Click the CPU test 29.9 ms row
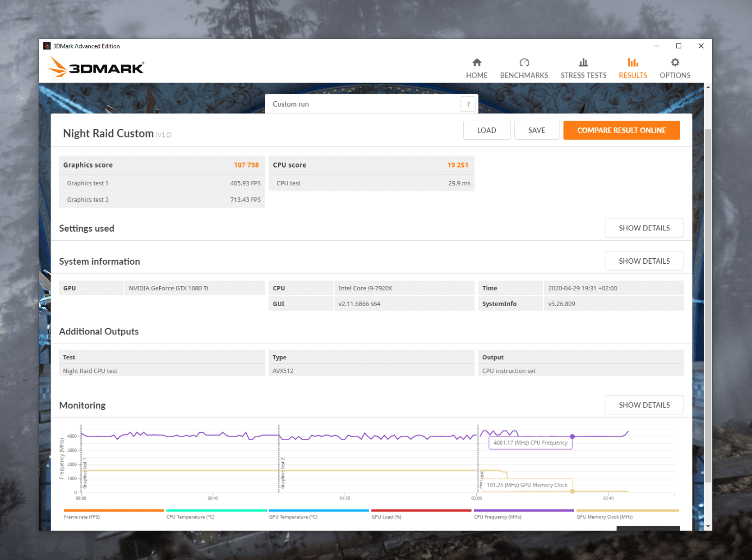Image resolution: width=752 pixels, height=560 pixels. [x=372, y=183]
